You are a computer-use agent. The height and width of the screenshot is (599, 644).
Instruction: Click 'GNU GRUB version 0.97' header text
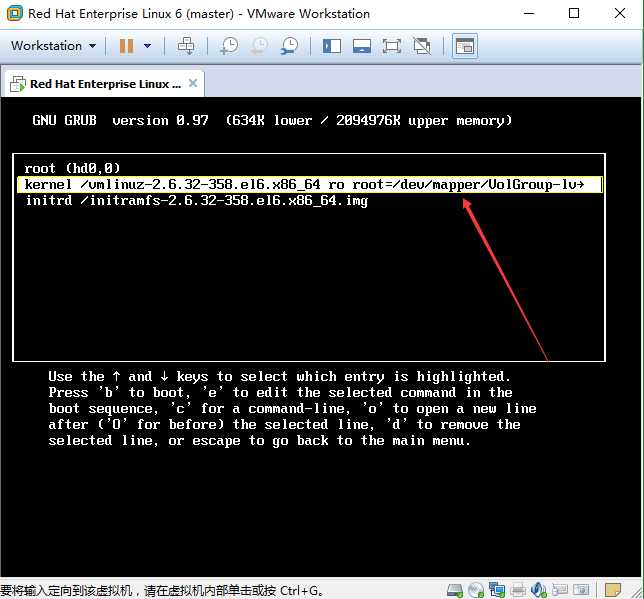point(120,120)
